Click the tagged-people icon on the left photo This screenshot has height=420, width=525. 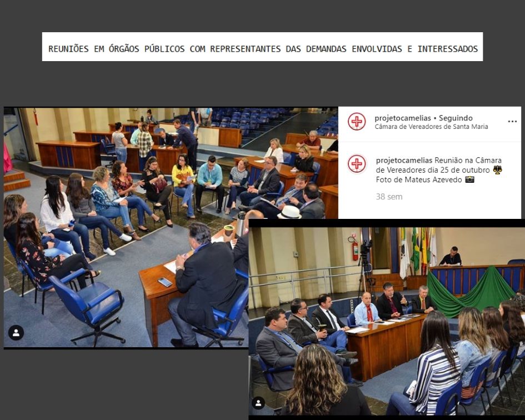point(16,332)
